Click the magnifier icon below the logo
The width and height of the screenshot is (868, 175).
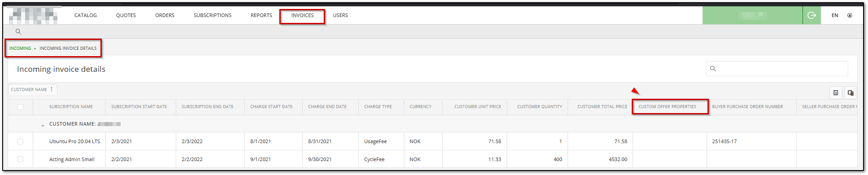click(x=18, y=31)
